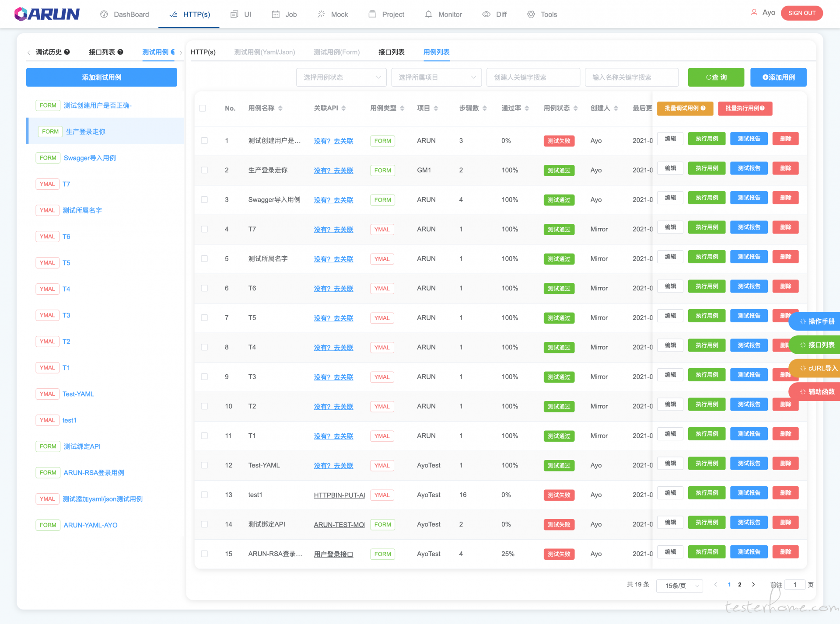The height and width of the screenshot is (624, 840).
Task: Sort by 步骤数 column arrows
Action: coord(485,108)
